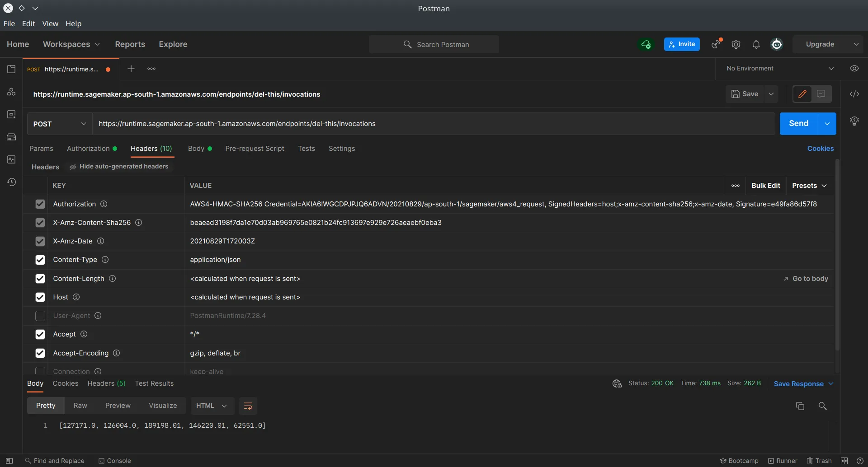Click the sync status cloud icon
The height and width of the screenshot is (467, 868).
click(x=646, y=44)
